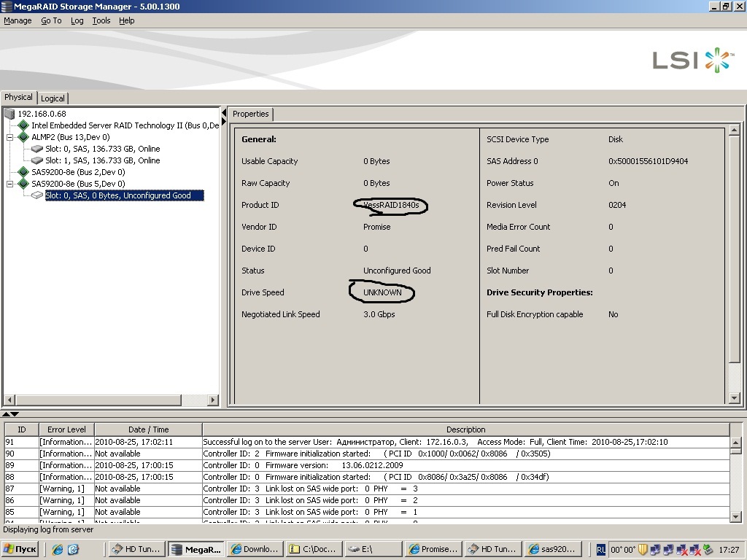This screenshot has width=747, height=560.
Task: Switch to Downlo... taskbar window
Action: [255, 549]
